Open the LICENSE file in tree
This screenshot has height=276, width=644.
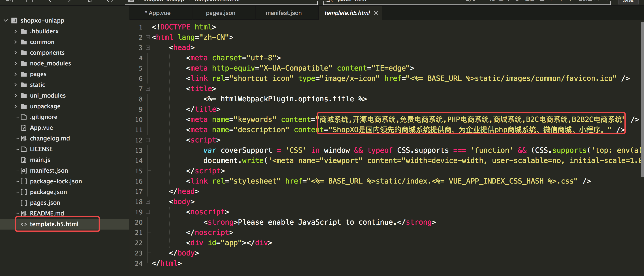(41, 149)
